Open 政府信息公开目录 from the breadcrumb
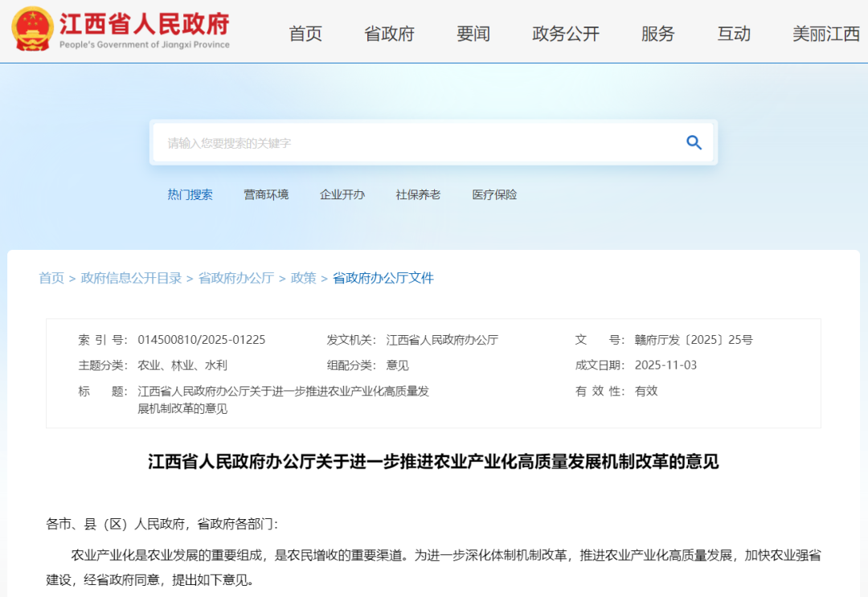 [131, 277]
